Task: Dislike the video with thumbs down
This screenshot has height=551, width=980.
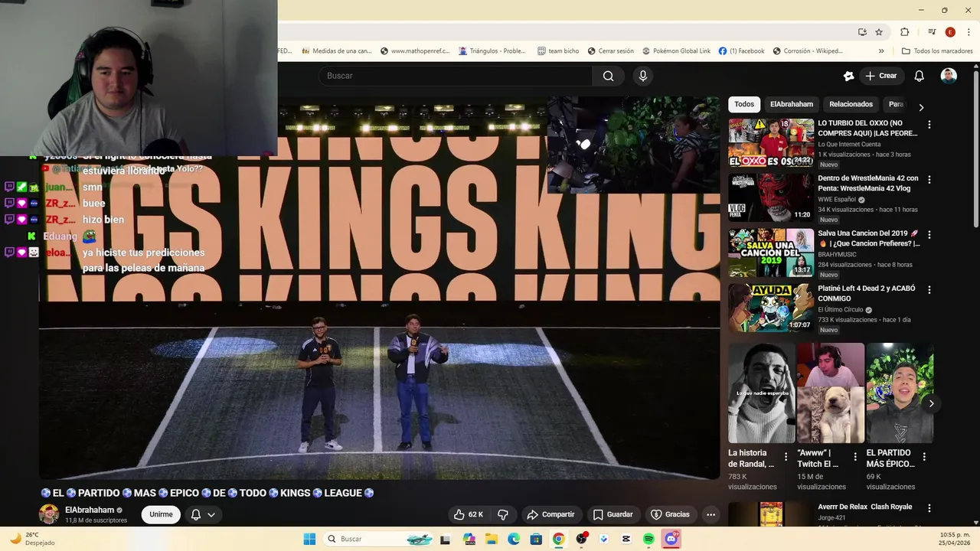Action: point(503,514)
